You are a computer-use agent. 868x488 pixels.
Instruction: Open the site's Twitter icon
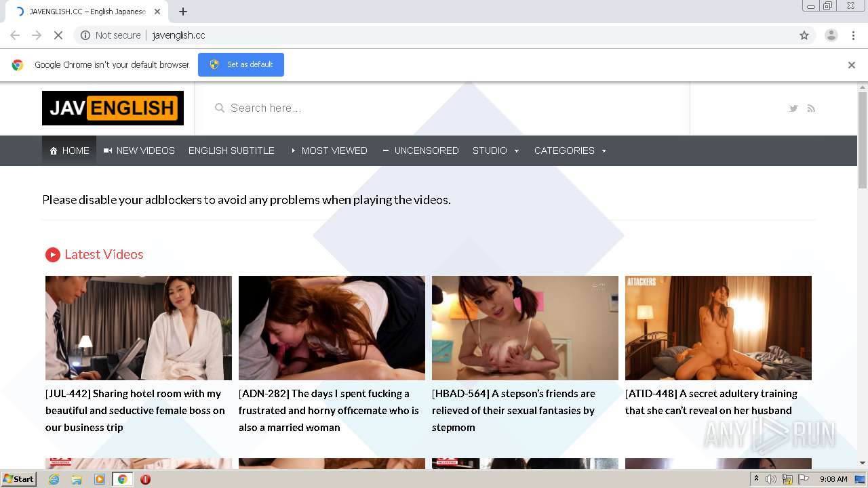(793, 108)
